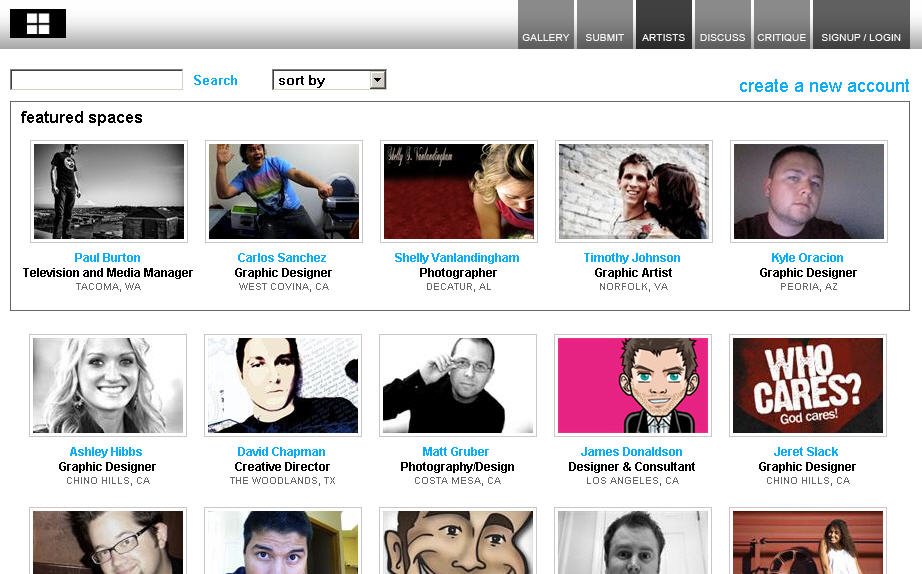Click the 'Television and Media Manager' text
922x574 pixels.
108,273
